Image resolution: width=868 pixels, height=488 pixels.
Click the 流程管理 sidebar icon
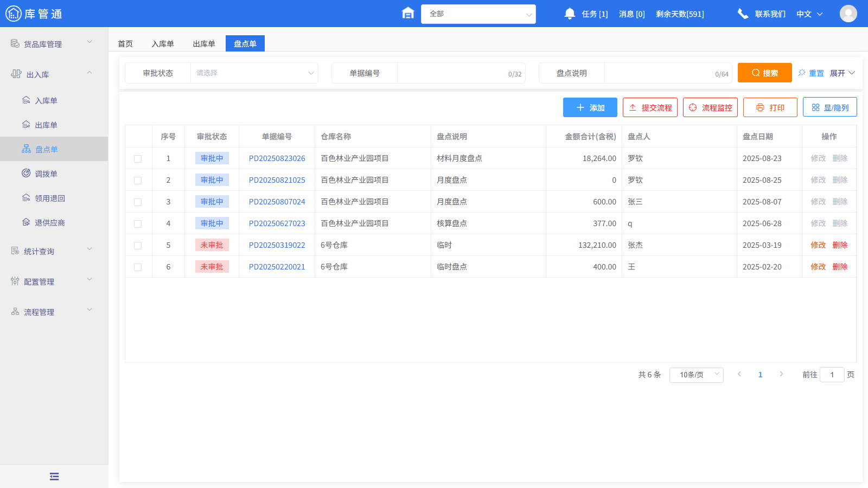click(15, 311)
